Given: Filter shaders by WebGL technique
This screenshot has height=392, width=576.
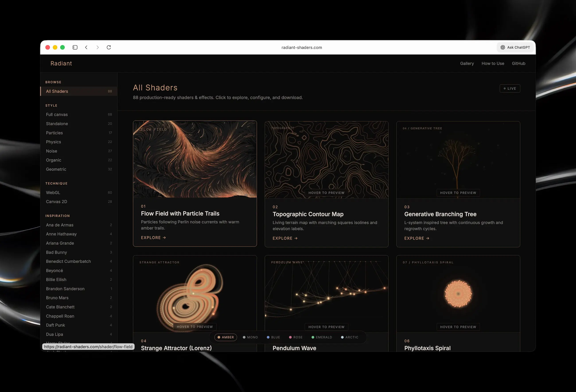Looking at the screenshot, I should pyautogui.click(x=53, y=193).
